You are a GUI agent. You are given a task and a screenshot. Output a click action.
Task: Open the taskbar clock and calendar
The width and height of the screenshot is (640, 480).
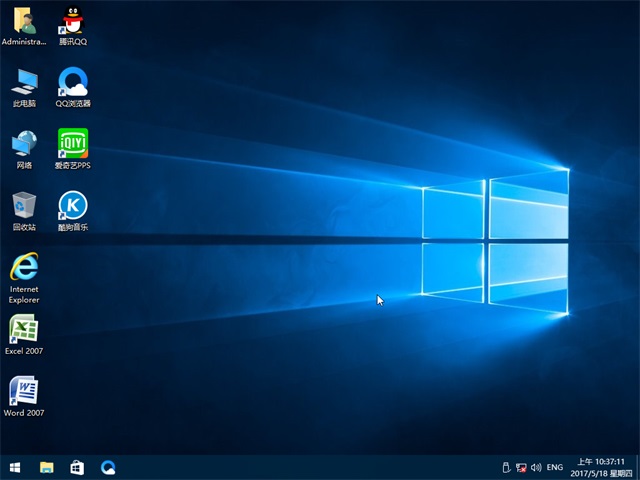pyautogui.click(x=601, y=467)
